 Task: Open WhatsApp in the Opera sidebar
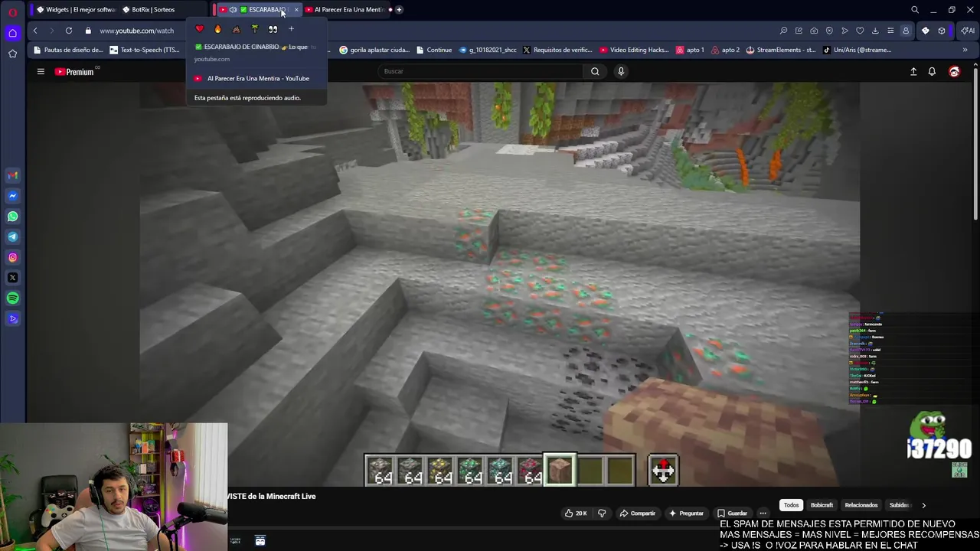(12, 217)
